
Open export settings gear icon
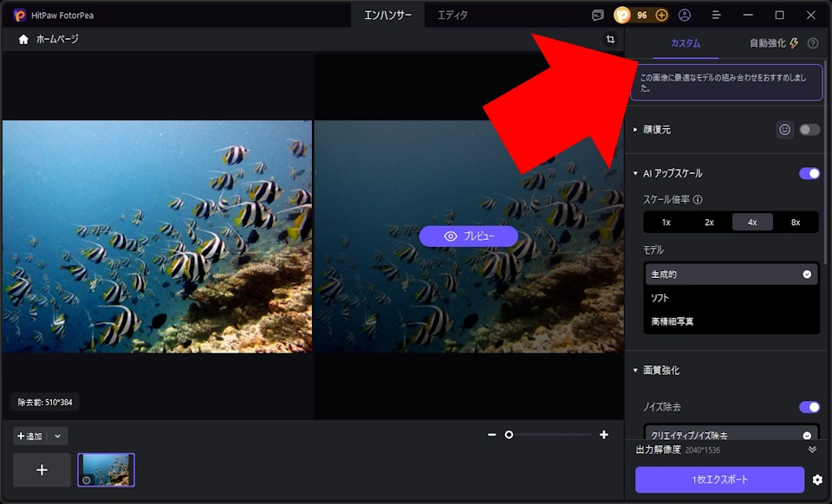[x=817, y=480]
